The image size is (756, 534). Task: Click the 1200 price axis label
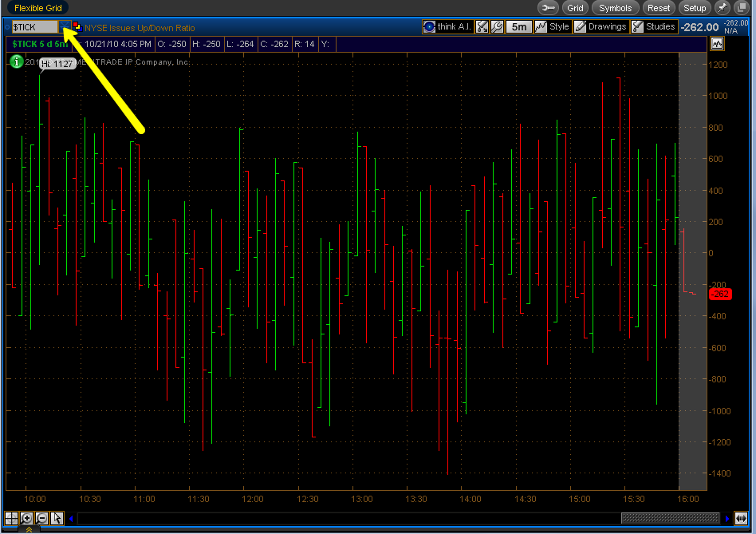(x=718, y=65)
